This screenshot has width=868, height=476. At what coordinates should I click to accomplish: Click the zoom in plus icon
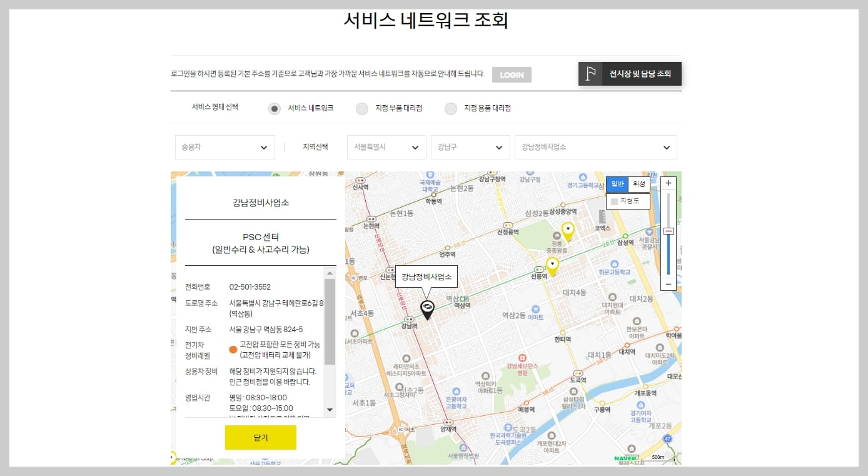pos(668,183)
